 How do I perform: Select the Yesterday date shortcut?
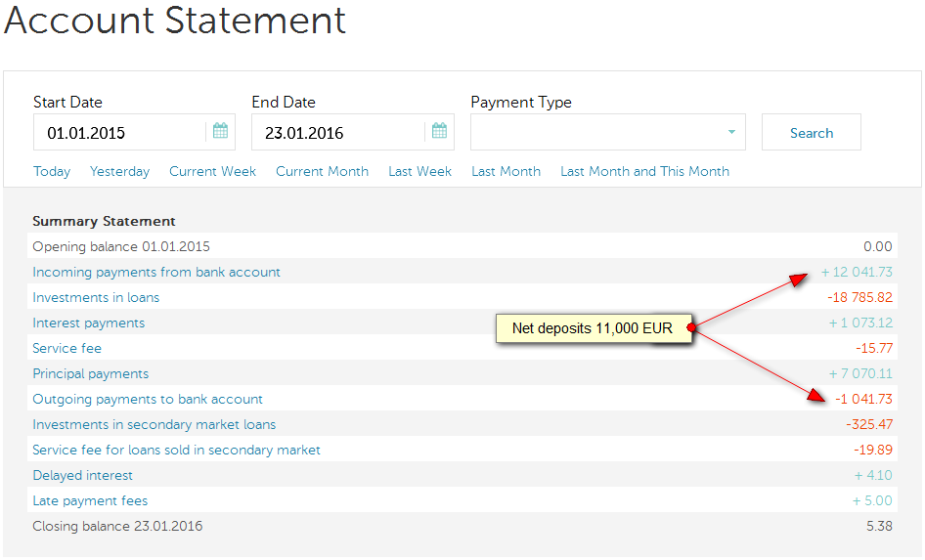[119, 172]
